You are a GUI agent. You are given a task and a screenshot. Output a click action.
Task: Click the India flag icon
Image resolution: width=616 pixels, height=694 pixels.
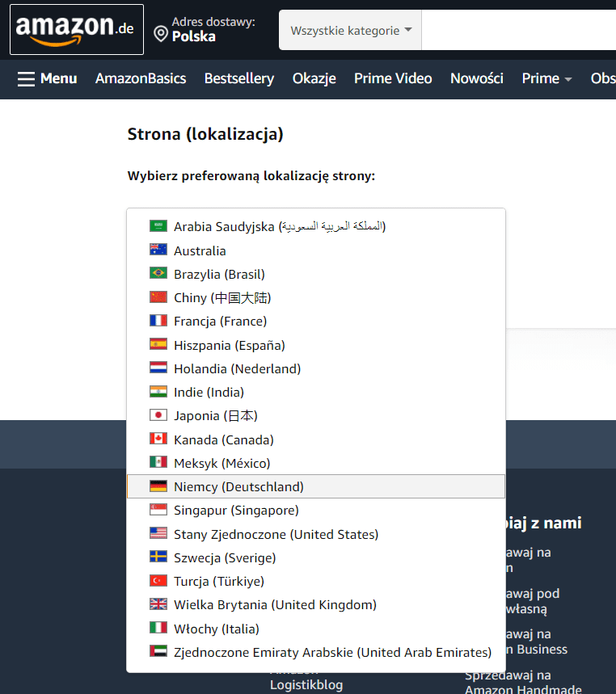(x=158, y=391)
